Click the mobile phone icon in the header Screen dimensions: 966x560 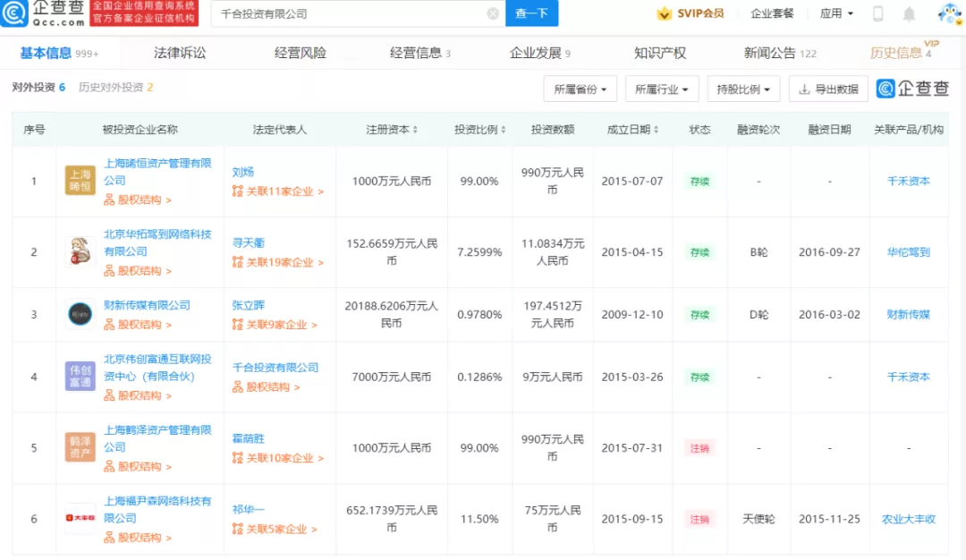[878, 13]
